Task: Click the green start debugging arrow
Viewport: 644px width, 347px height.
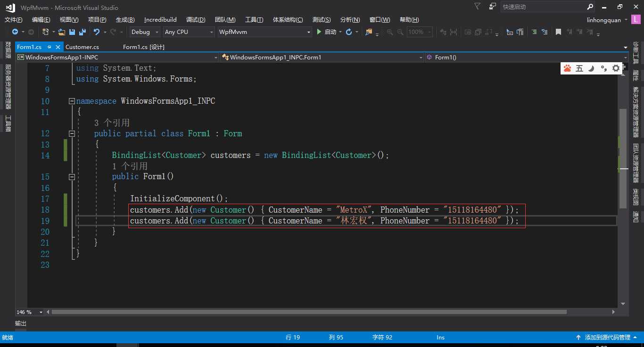Action: coord(319,32)
